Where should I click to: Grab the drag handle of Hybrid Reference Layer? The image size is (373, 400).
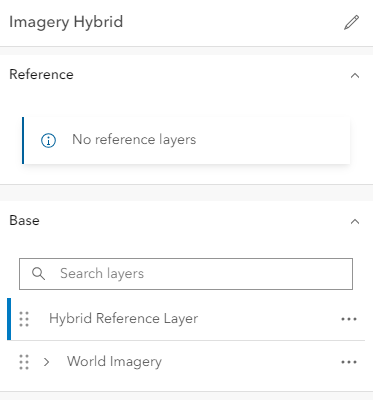coord(24,319)
